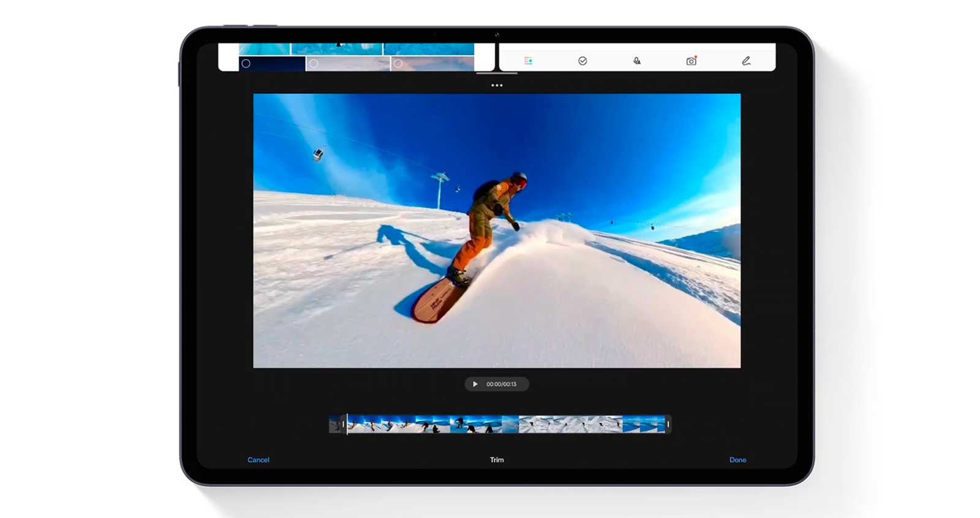Screen dimensions: 980x518
Task: Click Done to finish trimming
Action: tap(737, 460)
